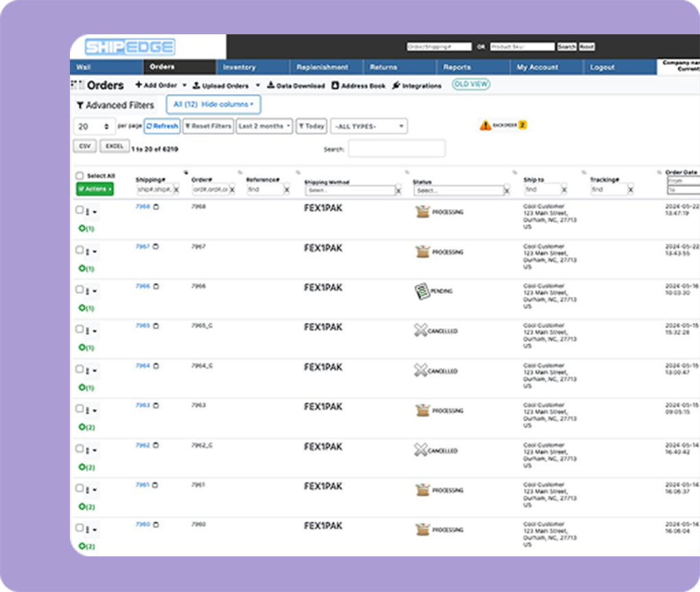Click the Add Order plus icon
This screenshot has width=700, height=592.
tap(138, 86)
